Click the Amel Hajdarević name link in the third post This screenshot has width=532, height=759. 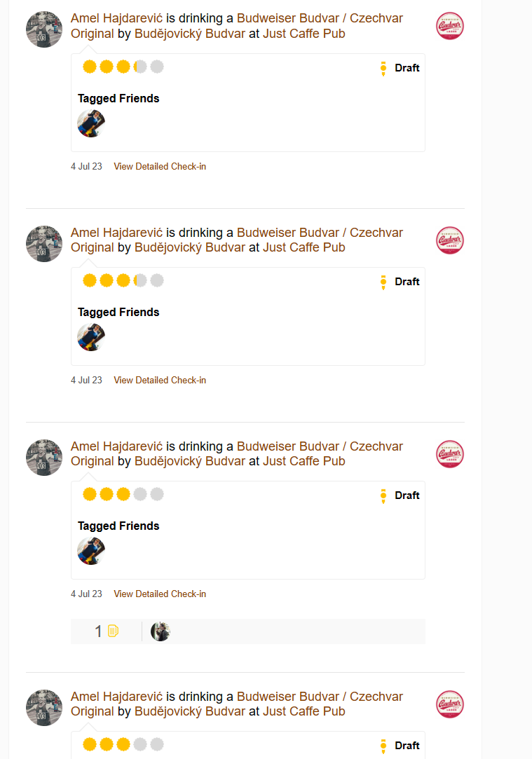coord(116,446)
